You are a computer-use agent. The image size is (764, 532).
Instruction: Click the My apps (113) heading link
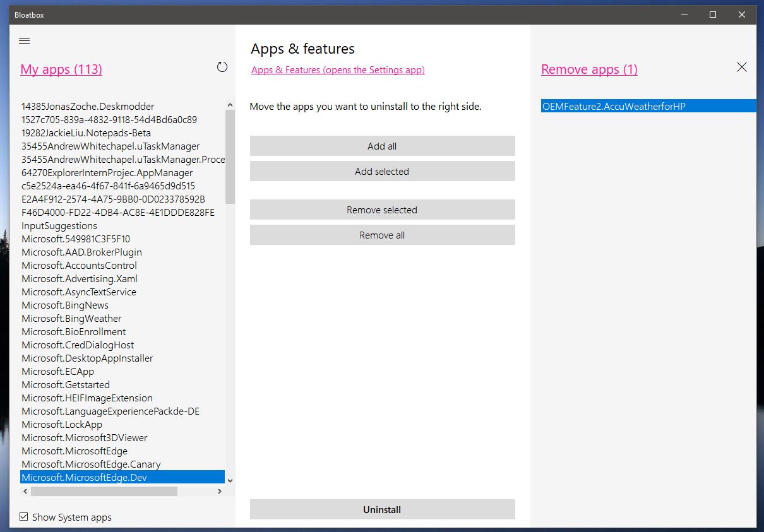coord(61,69)
